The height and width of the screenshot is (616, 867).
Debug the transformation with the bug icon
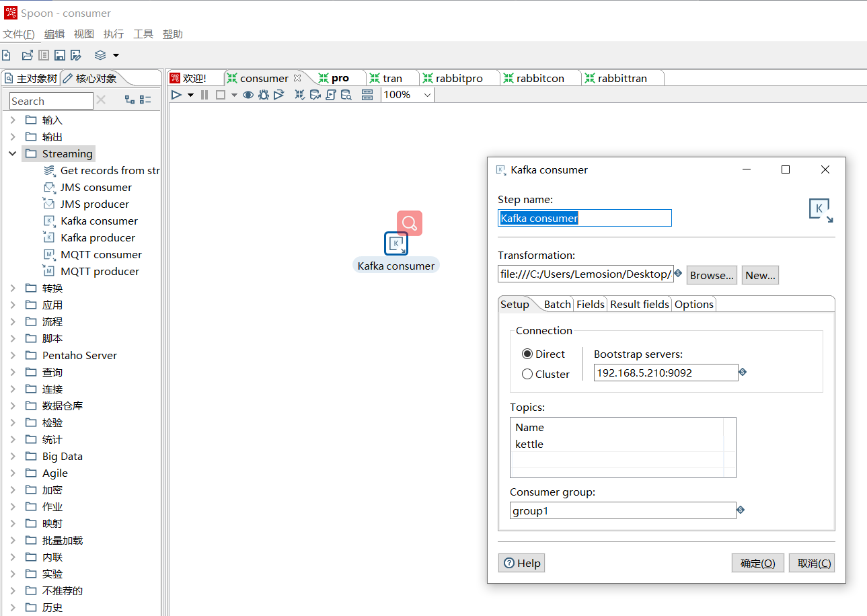click(264, 95)
